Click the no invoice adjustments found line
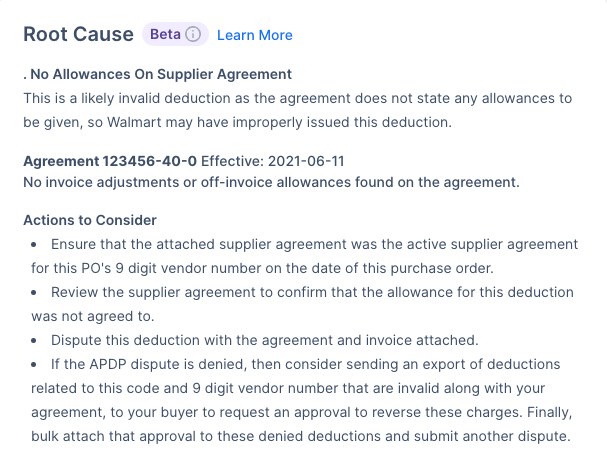 point(271,182)
